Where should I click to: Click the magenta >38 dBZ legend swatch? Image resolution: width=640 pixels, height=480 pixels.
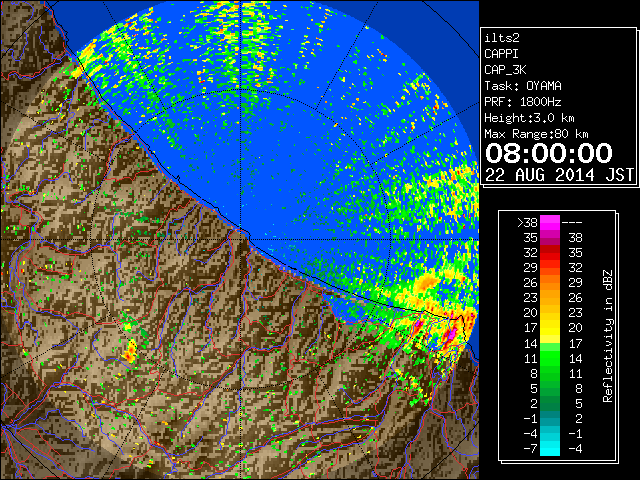pos(550,222)
